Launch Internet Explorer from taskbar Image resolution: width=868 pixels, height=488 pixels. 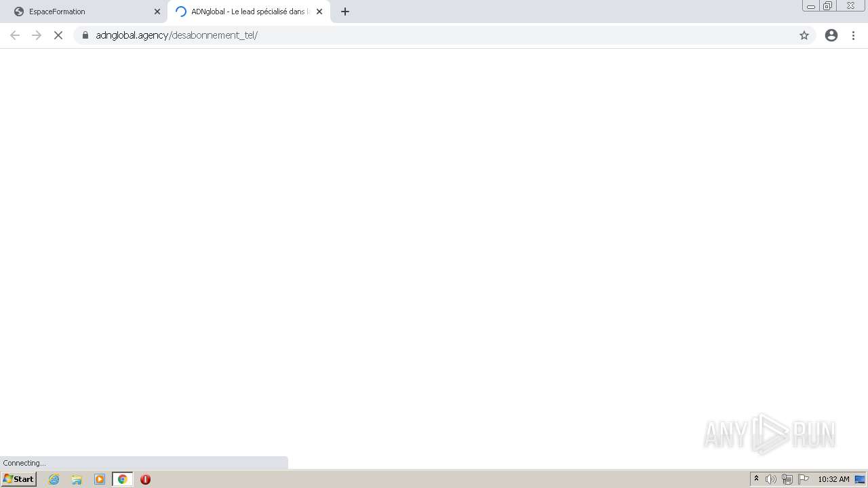(x=54, y=479)
